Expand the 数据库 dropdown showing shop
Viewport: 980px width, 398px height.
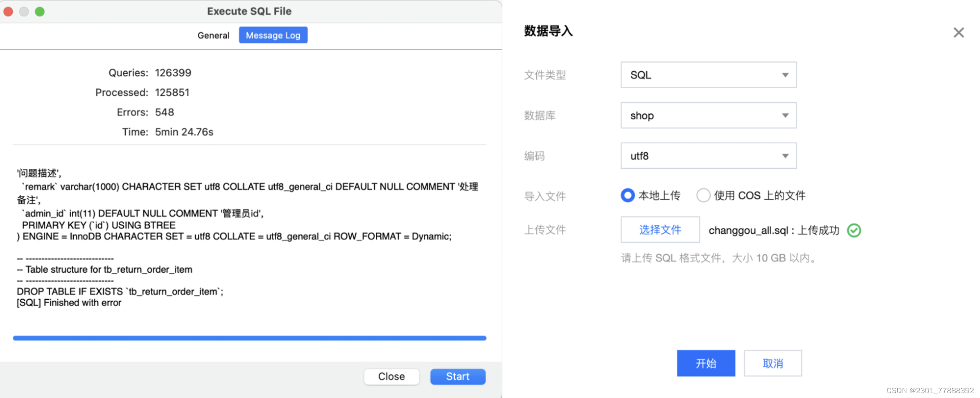pyautogui.click(x=709, y=115)
